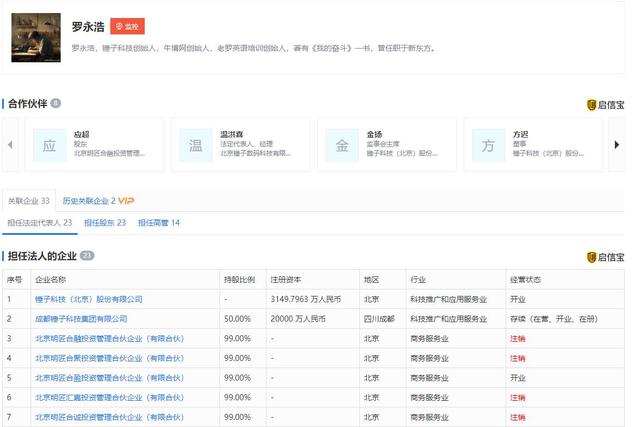Open the 方 avatar tile
This screenshot has width=640, height=427.
488,145
